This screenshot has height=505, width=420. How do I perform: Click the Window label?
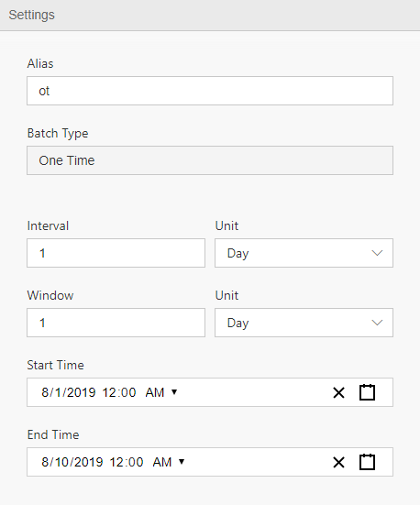(50, 295)
